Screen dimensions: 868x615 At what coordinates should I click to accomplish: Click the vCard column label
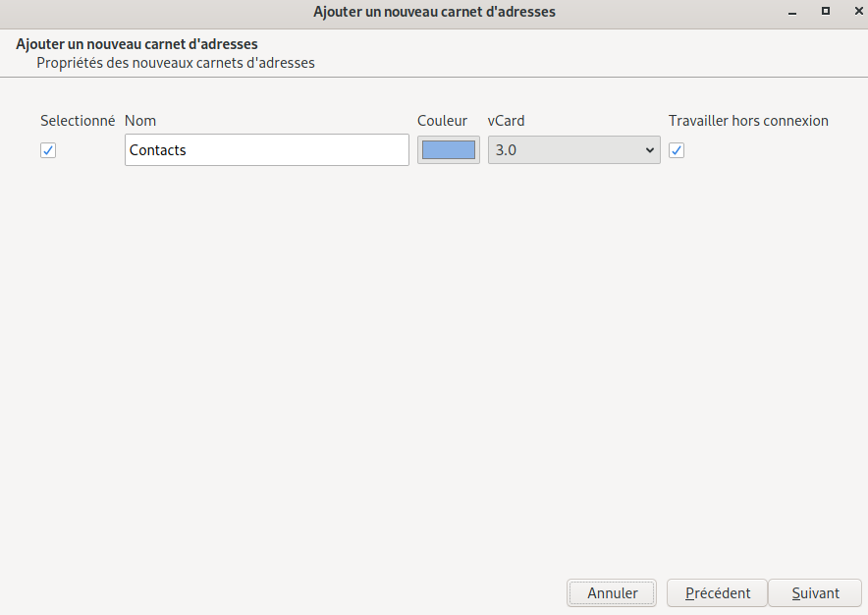coord(506,121)
